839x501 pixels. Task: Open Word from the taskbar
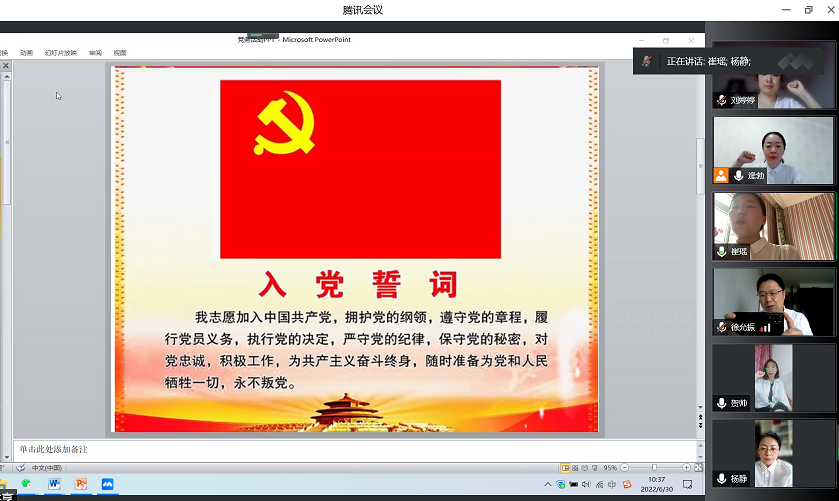click(x=54, y=484)
